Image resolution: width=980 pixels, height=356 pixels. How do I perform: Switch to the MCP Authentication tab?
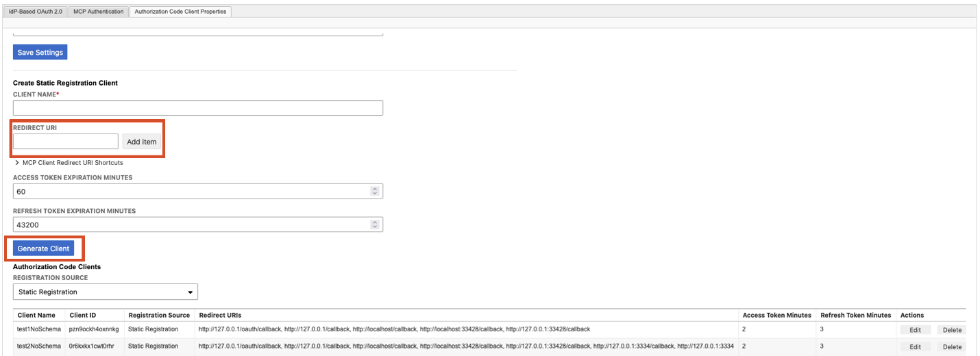tap(99, 12)
